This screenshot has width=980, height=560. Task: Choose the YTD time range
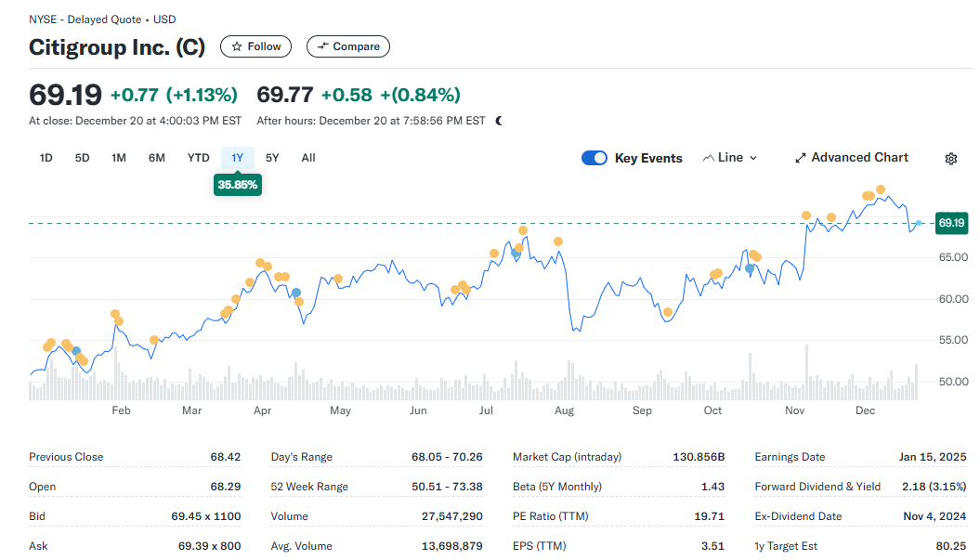pos(198,158)
